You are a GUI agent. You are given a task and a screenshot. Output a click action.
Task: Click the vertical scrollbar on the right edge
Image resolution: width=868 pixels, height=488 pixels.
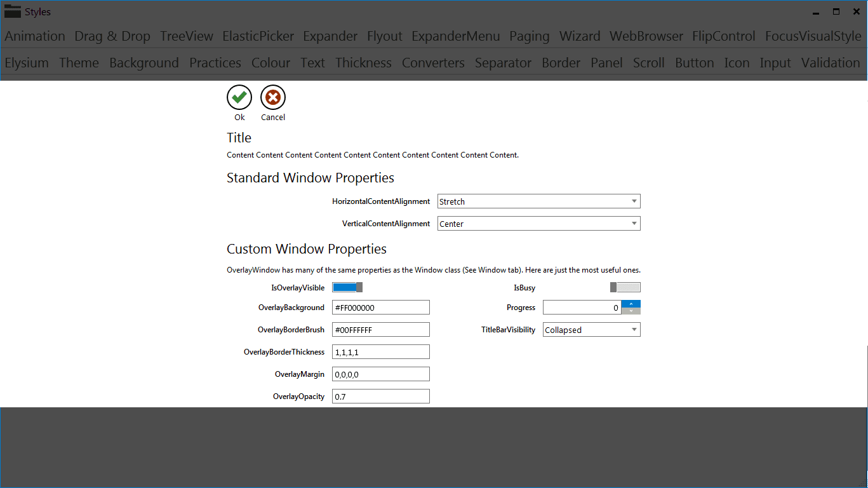tap(864, 375)
